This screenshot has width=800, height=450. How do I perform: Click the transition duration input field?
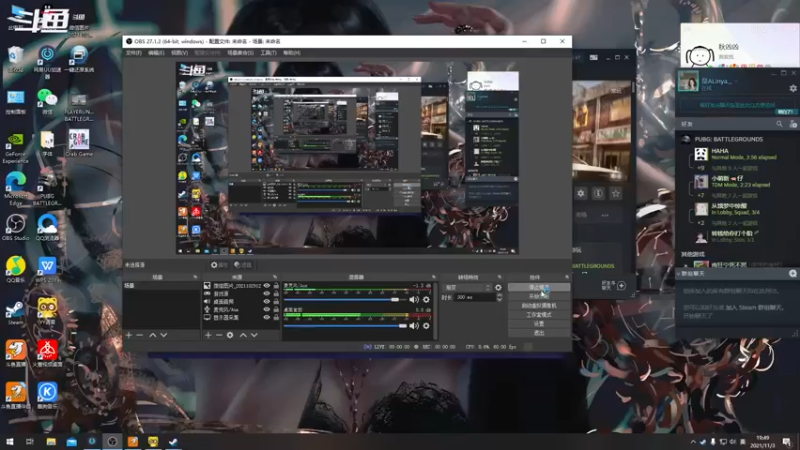[x=474, y=297]
